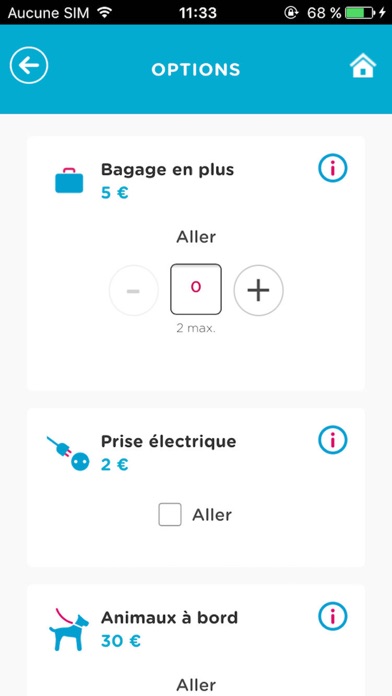Check the Aller box for Prise électrique
The image size is (392, 696).
coord(170,514)
